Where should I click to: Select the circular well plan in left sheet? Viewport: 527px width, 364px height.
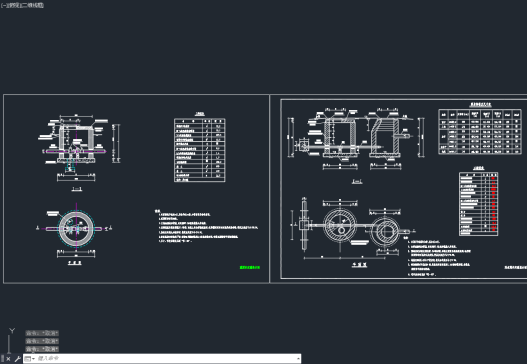(76, 229)
